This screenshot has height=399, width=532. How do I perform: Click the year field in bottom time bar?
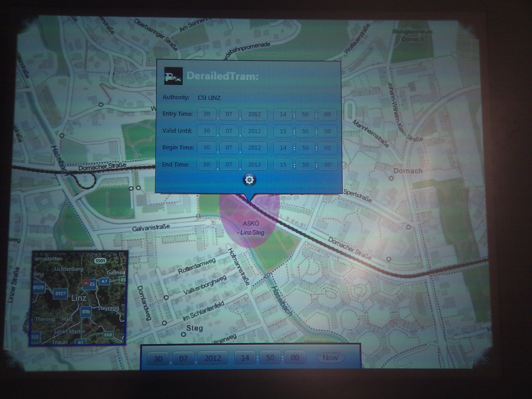tap(213, 358)
